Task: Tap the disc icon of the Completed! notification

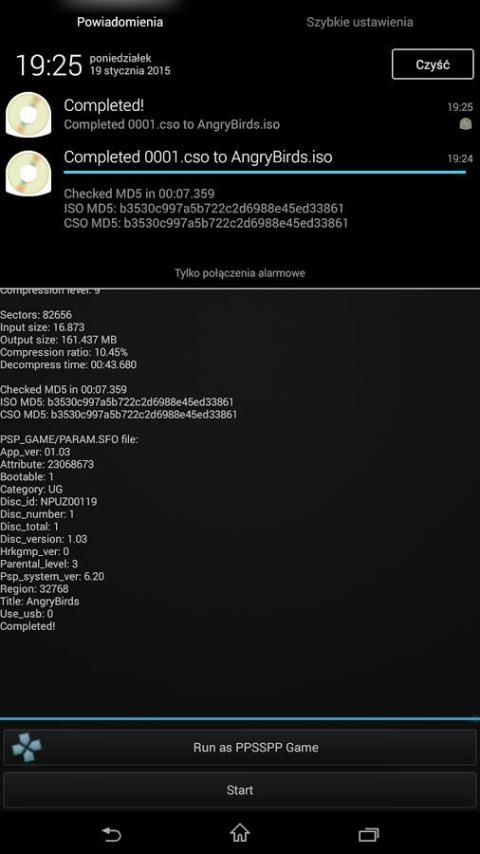Action: click(x=28, y=114)
